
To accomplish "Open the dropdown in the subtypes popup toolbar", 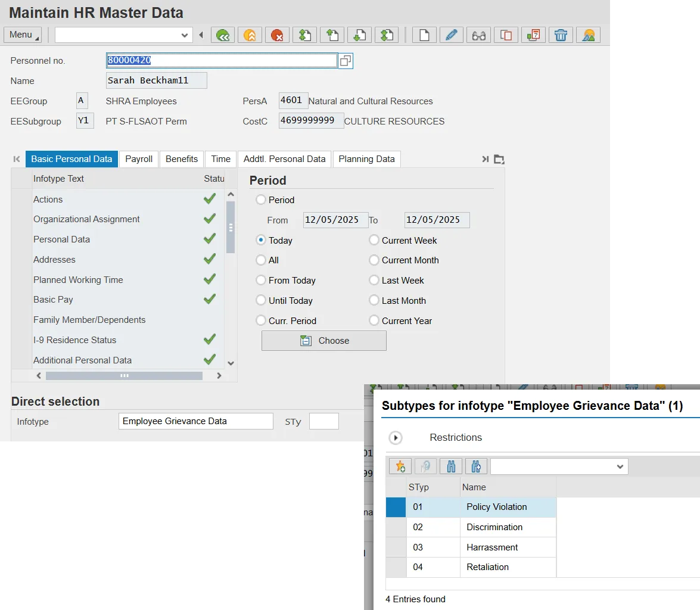I will pos(620,466).
